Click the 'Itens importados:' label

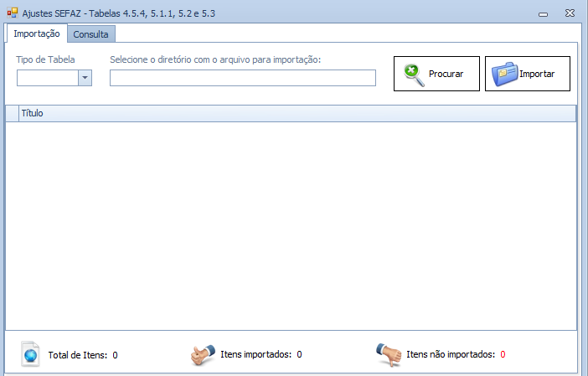tap(255, 354)
